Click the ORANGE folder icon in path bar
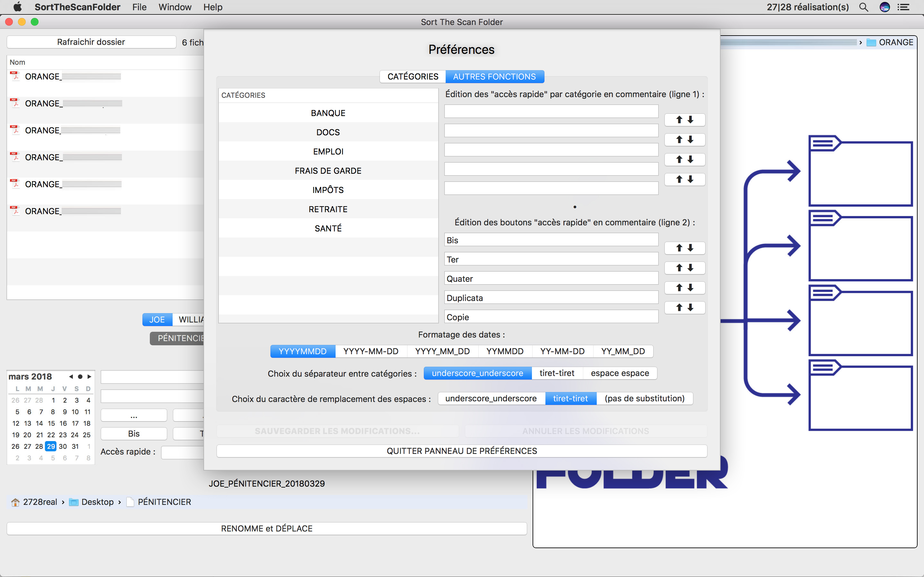The image size is (924, 577). (871, 42)
